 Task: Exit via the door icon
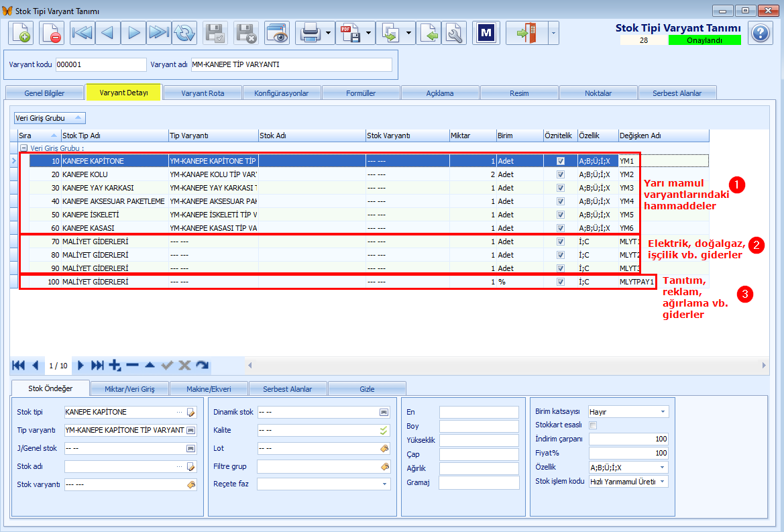[x=526, y=33]
